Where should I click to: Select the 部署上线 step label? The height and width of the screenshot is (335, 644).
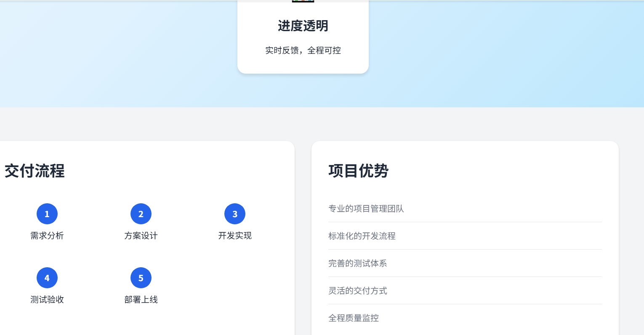tap(141, 300)
